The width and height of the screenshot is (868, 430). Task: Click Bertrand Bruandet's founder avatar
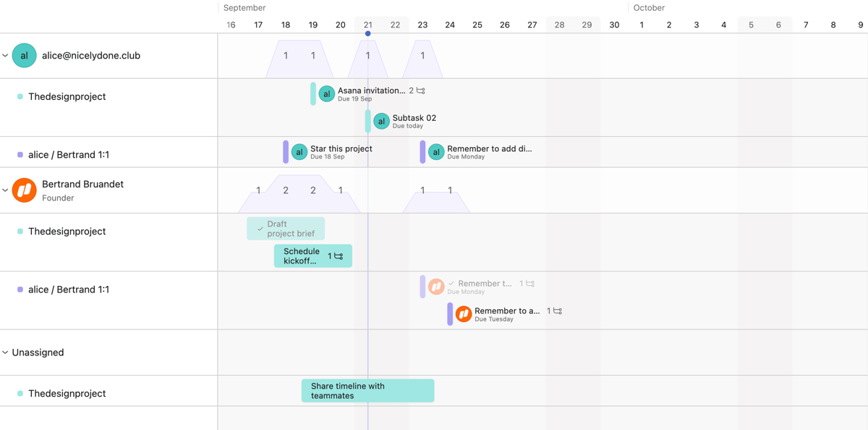pos(24,190)
